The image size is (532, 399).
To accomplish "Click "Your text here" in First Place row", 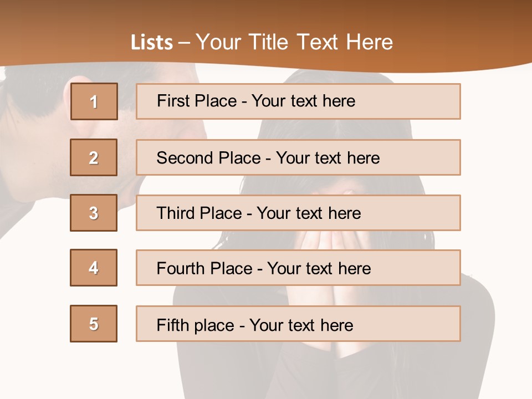I will click(x=303, y=101).
